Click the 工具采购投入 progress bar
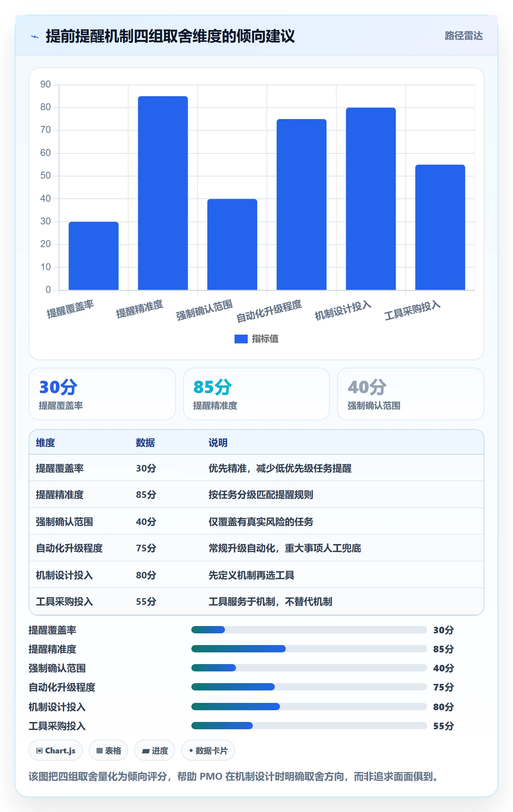 [309, 726]
